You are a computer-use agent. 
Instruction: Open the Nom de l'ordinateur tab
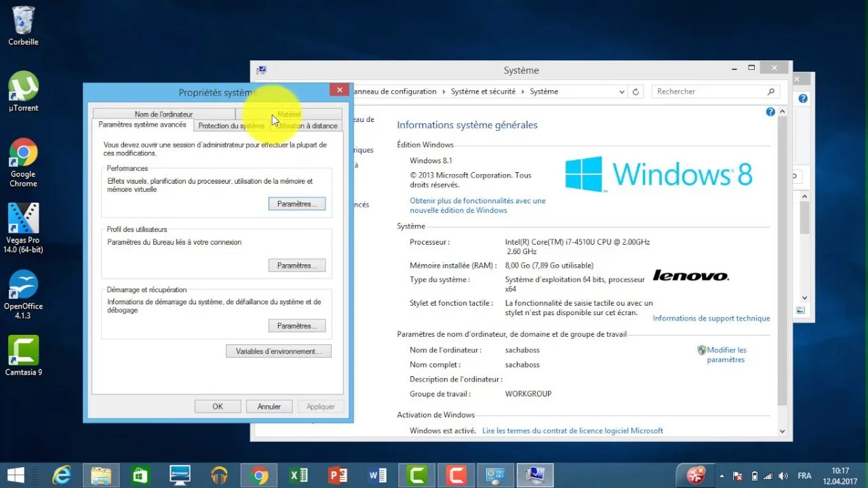point(163,114)
